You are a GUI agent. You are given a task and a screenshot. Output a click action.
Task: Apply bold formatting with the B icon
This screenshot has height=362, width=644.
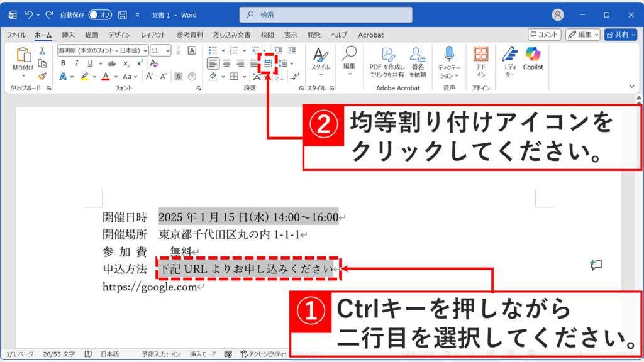pyautogui.click(x=63, y=62)
